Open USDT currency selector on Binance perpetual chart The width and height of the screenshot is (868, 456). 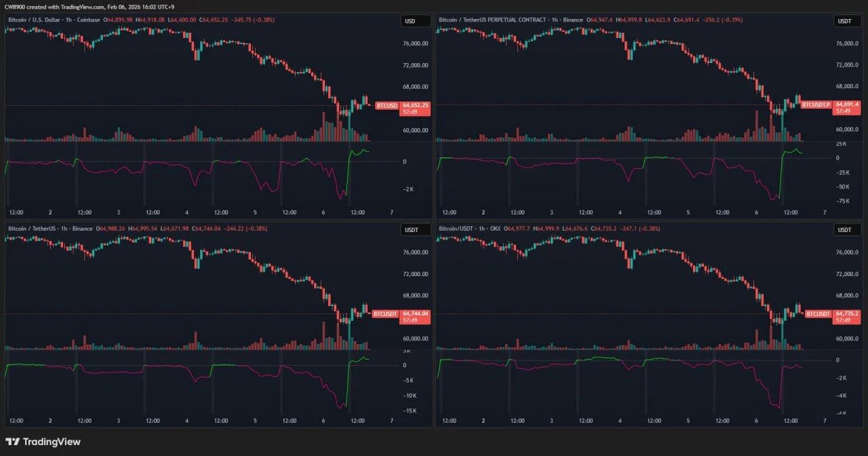pyautogui.click(x=847, y=21)
